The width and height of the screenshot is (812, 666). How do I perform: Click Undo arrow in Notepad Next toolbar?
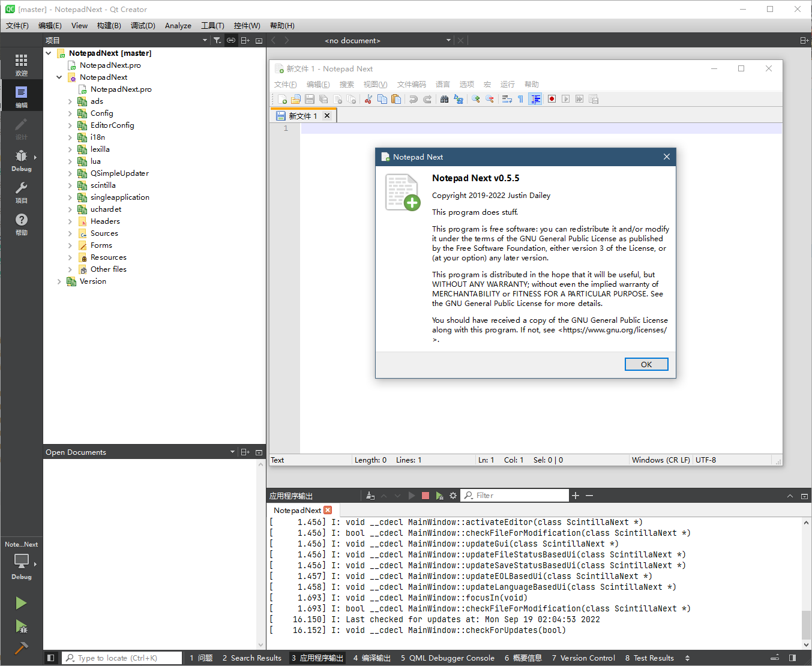(x=414, y=99)
